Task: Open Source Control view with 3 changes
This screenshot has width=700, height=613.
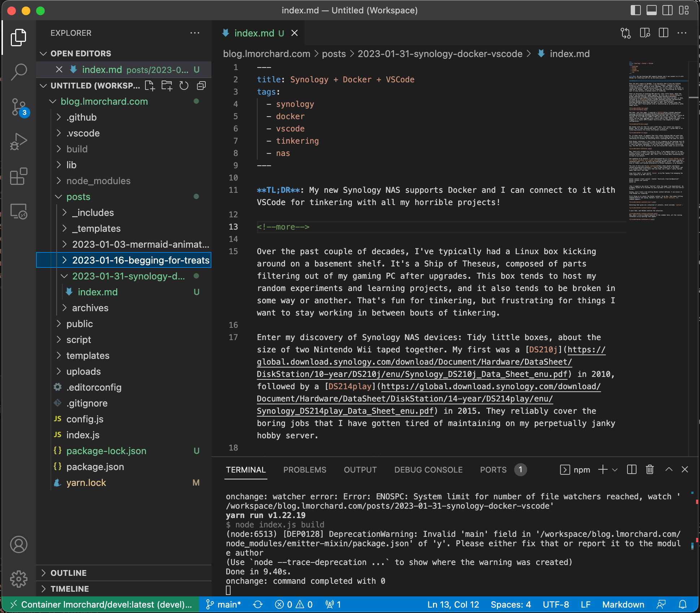Action: [18, 107]
